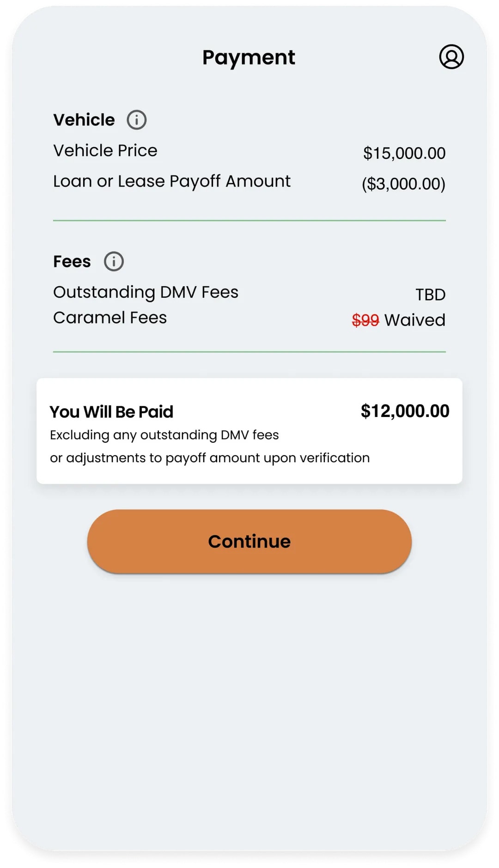This screenshot has height=868, width=499.
Task: Click the Vehicle Price label
Action: (x=105, y=151)
